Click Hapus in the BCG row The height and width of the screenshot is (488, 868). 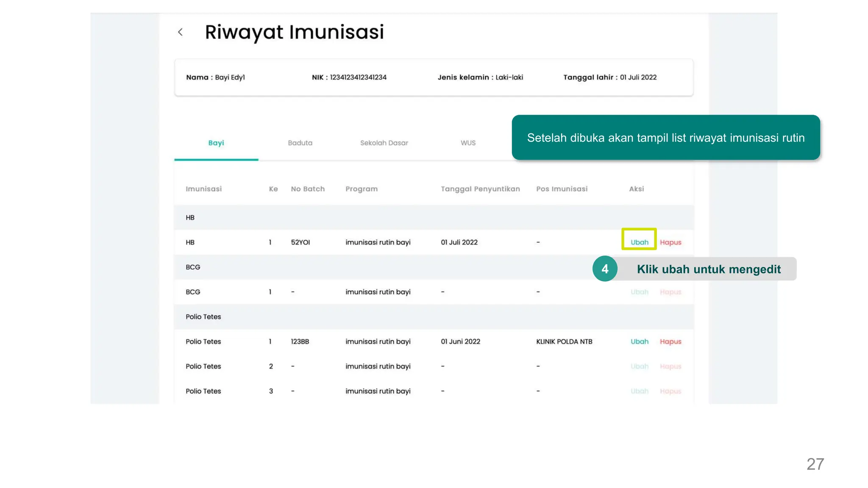coord(670,292)
